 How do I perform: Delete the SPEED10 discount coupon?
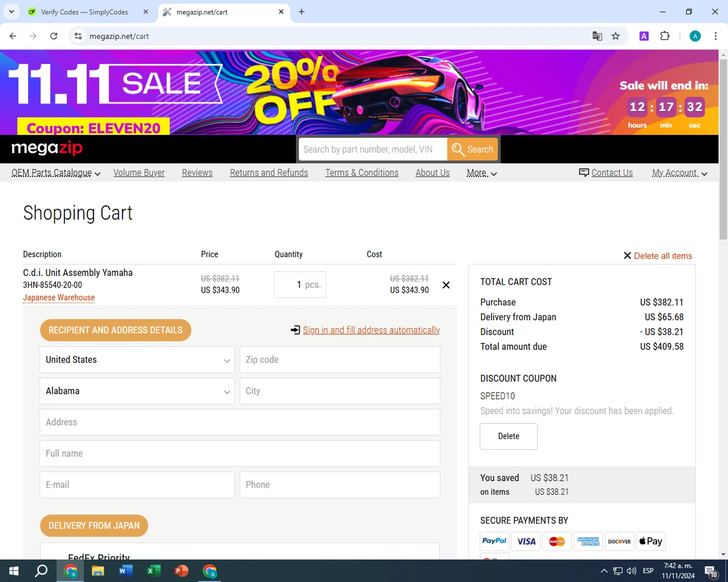(509, 436)
